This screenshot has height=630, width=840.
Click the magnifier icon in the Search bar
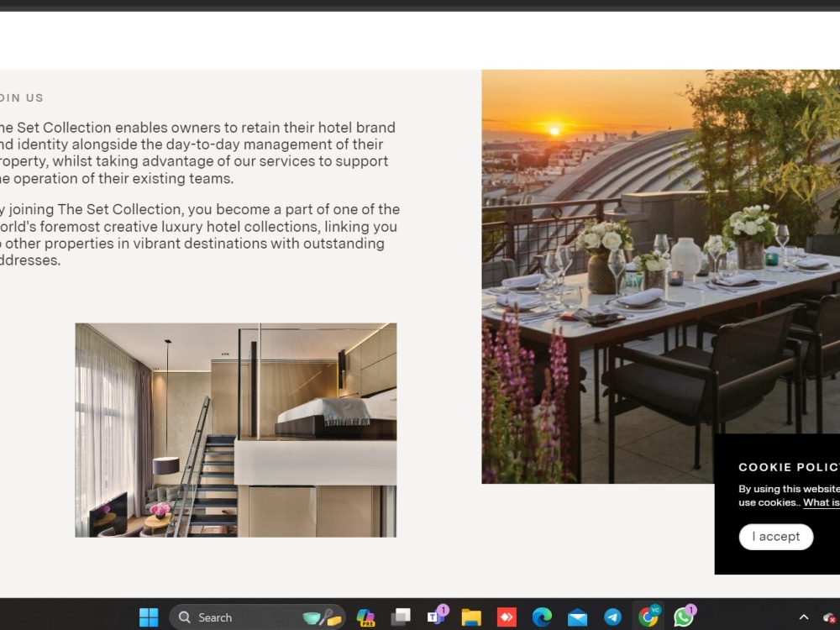185,617
